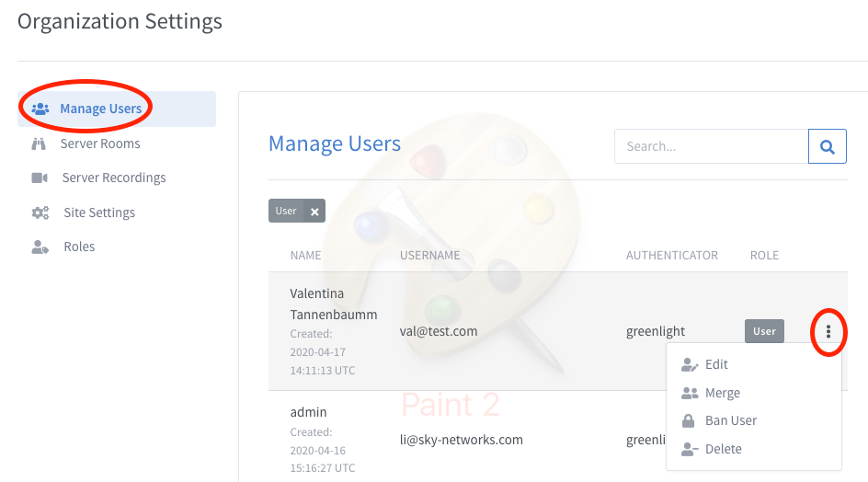The width and height of the screenshot is (868, 482).
Task: Click the Site Settings gears icon
Action: pyautogui.click(x=40, y=212)
